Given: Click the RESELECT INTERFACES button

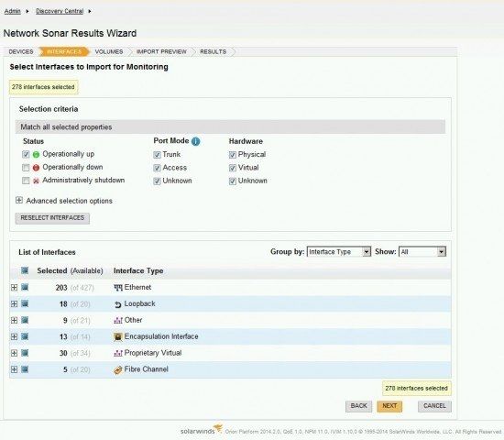Looking at the screenshot, I should 52,218.
